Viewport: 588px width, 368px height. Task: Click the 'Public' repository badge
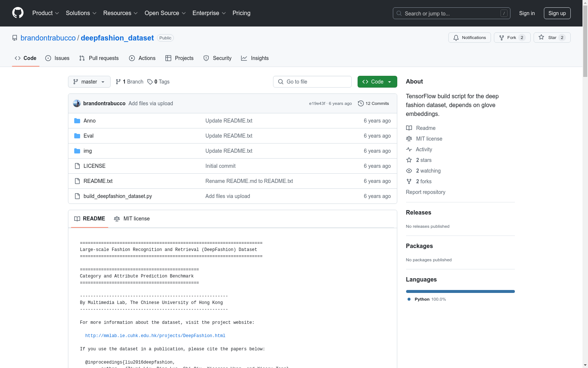[x=165, y=38]
